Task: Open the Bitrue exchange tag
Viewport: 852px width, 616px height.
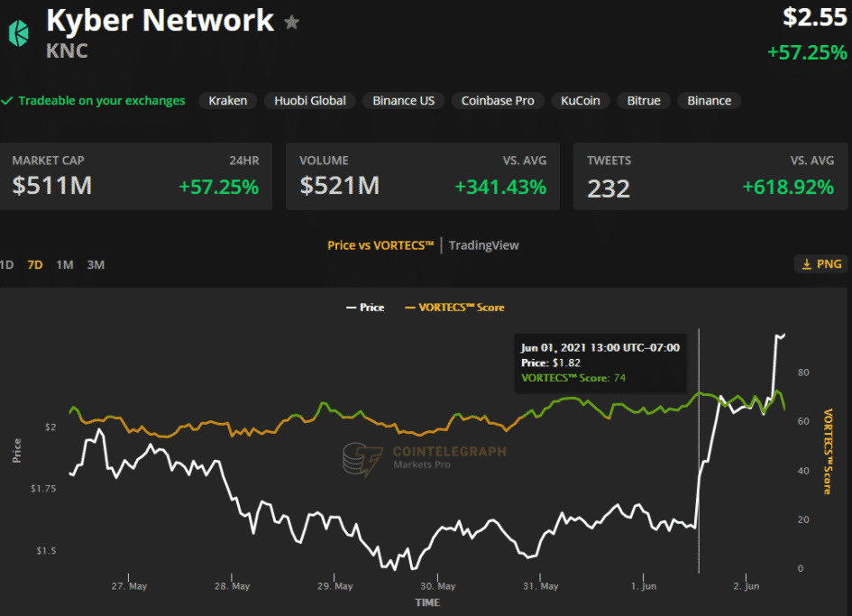Action: (644, 101)
